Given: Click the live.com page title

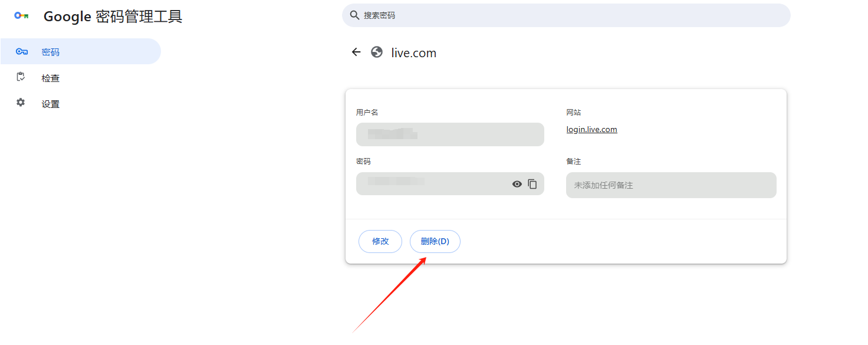Looking at the screenshot, I should pyautogui.click(x=414, y=52).
